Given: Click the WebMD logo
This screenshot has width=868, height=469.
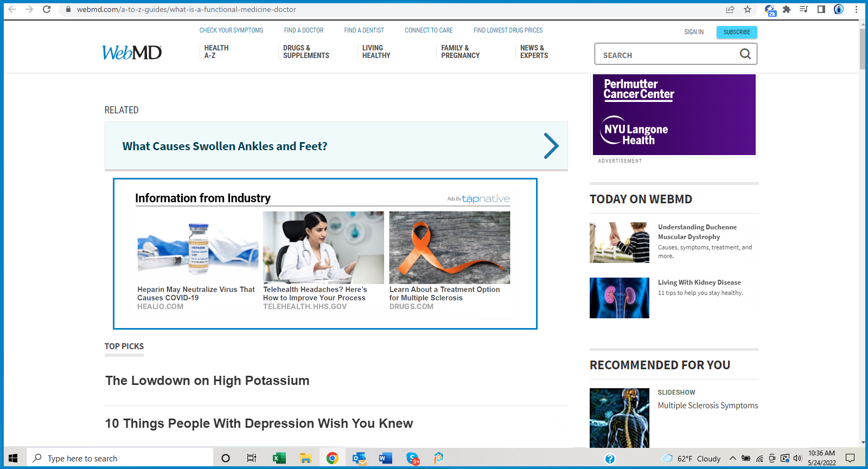Looking at the screenshot, I should (x=132, y=52).
